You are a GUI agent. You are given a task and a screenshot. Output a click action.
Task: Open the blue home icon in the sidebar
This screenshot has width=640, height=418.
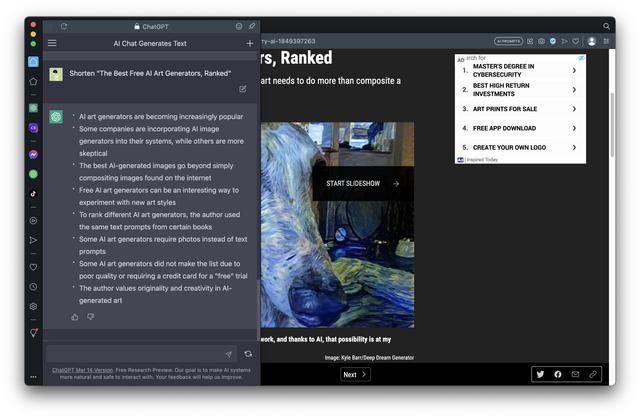[33, 62]
